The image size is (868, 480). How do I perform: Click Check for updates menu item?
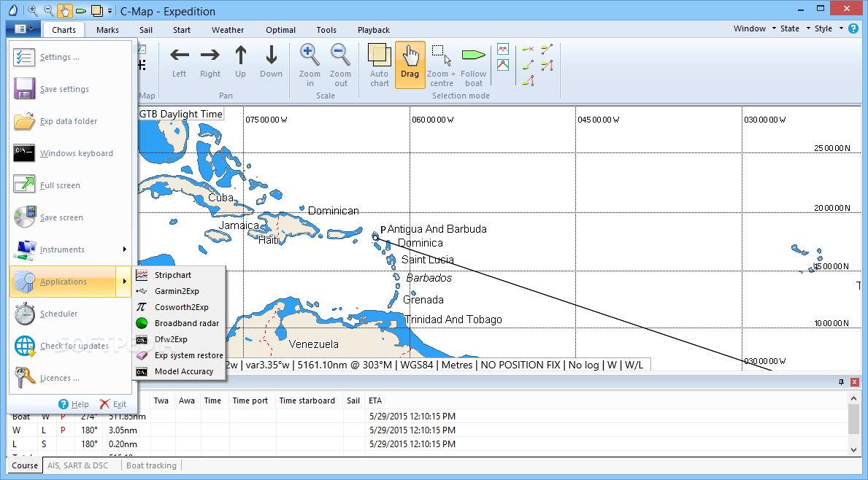70,346
